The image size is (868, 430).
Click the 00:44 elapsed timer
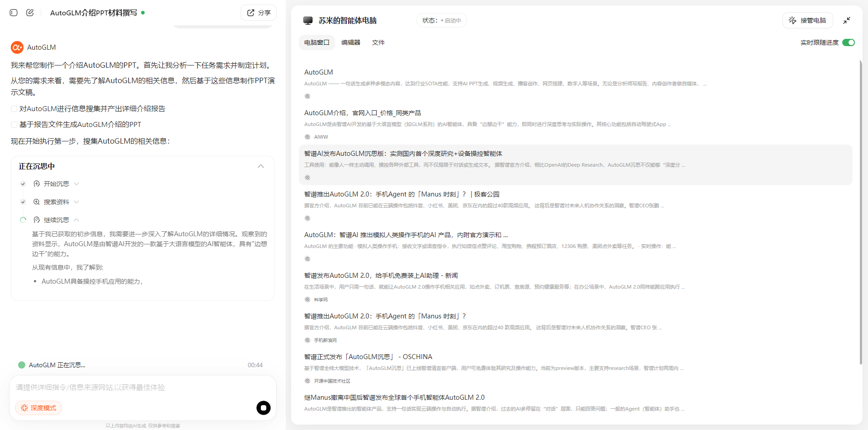255,365
